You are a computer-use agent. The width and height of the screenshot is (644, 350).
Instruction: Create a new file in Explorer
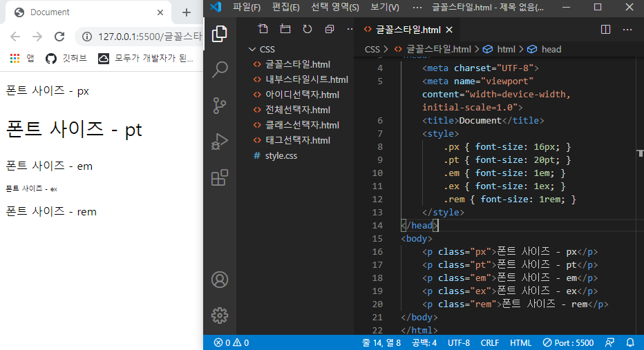coord(263,29)
